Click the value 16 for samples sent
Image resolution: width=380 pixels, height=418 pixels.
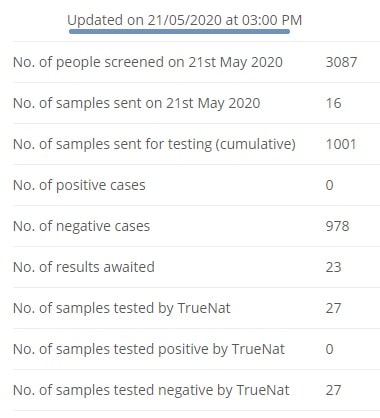[333, 103]
